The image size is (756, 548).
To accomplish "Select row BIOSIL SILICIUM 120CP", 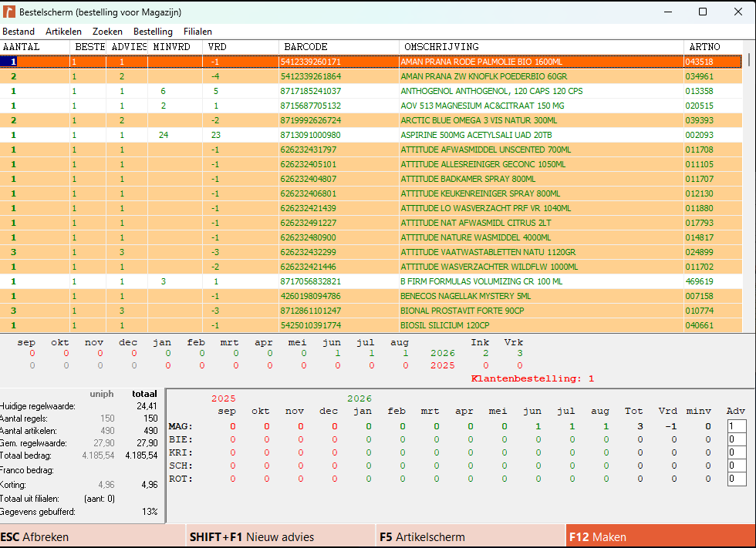I will tap(371, 325).
